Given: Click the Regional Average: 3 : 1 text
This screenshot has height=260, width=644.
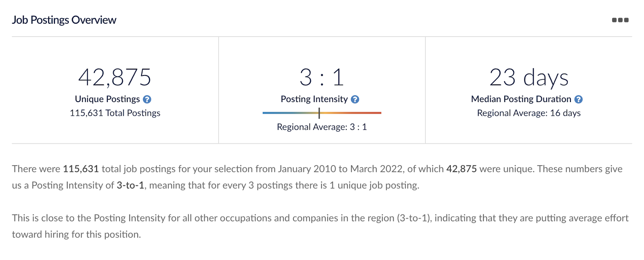Looking at the screenshot, I should pyautogui.click(x=322, y=127).
